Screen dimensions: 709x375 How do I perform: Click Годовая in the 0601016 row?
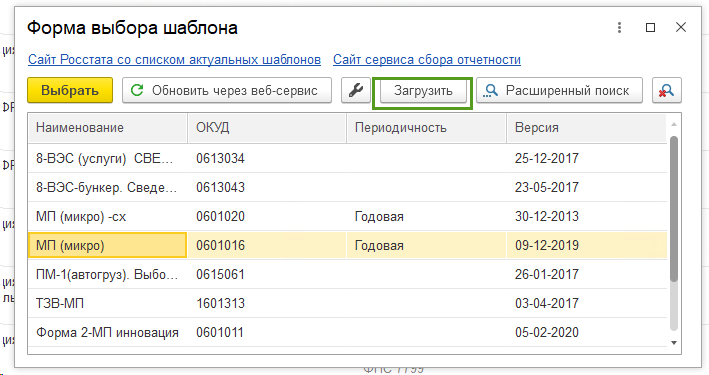[x=379, y=246]
